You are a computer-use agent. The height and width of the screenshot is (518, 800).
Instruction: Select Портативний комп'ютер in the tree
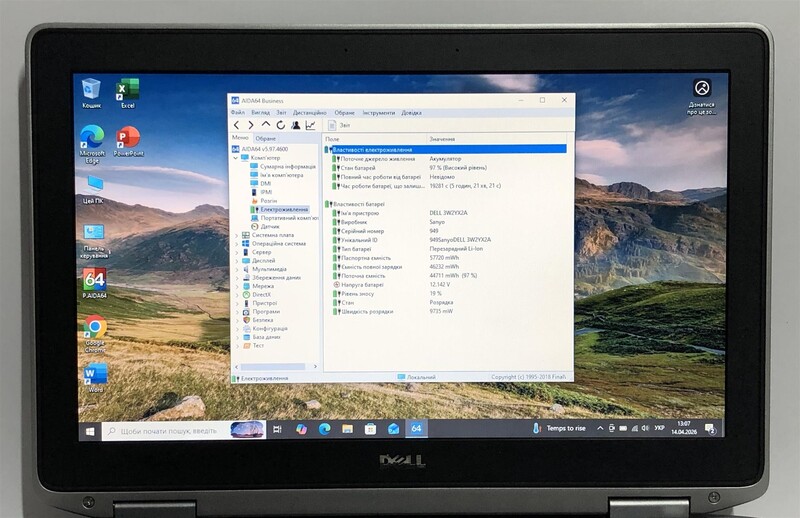pos(284,218)
